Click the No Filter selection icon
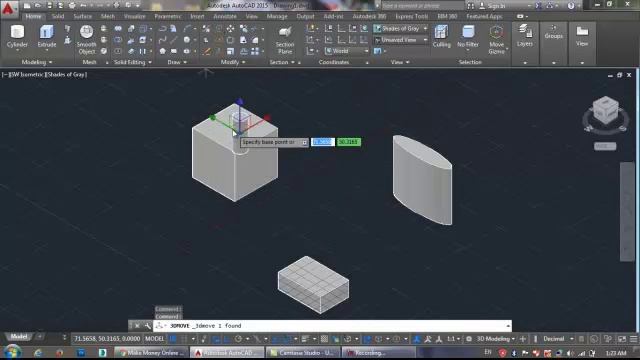The width and height of the screenshot is (640, 360). point(468,36)
